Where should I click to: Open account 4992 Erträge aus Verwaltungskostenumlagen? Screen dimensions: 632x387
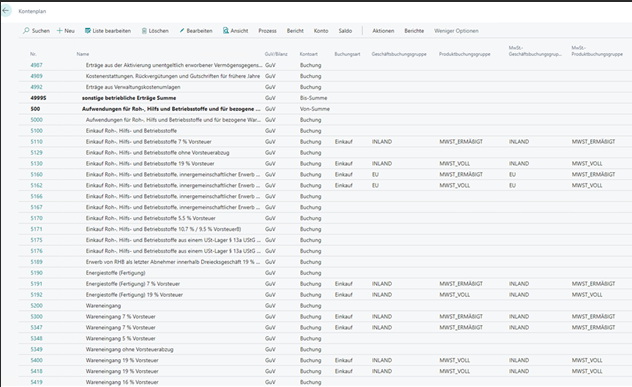(x=36, y=87)
